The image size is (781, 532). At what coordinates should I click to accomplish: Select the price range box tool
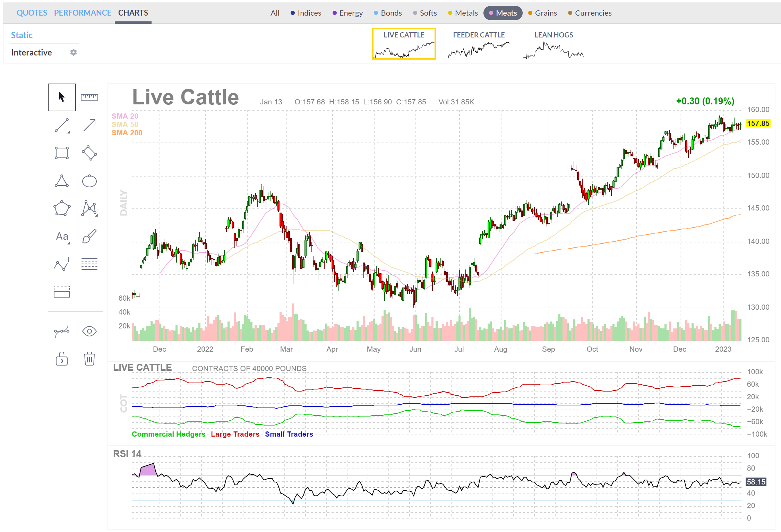click(62, 292)
